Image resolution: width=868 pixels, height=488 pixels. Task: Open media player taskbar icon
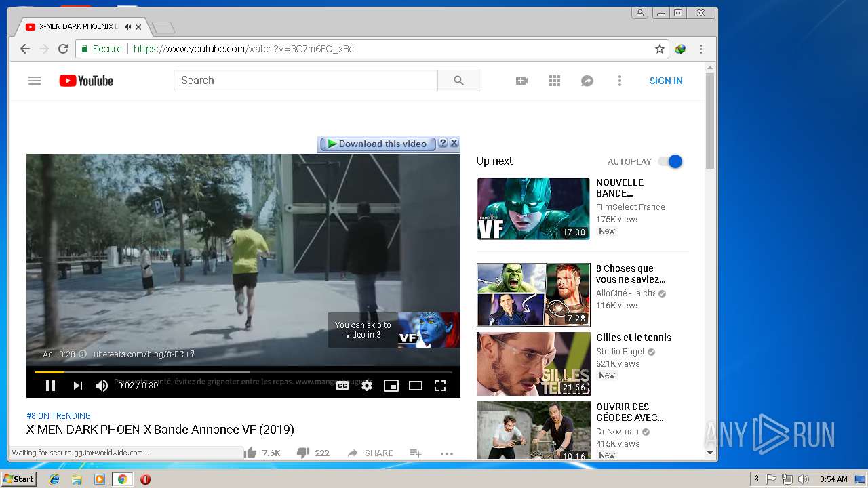100,479
